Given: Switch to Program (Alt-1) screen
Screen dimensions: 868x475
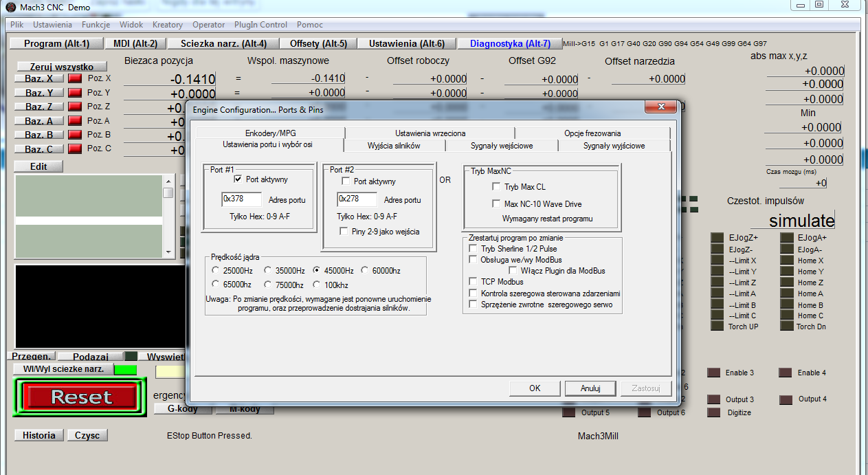Looking at the screenshot, I should 56,43.
